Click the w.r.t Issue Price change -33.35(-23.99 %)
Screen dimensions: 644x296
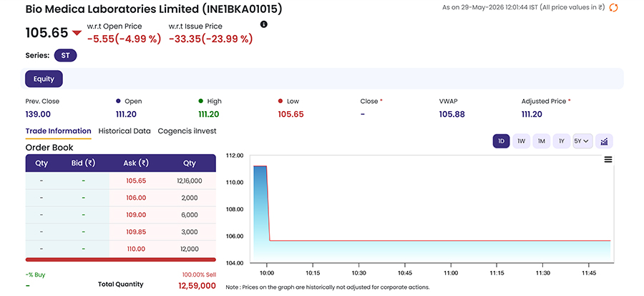point(210,39)
